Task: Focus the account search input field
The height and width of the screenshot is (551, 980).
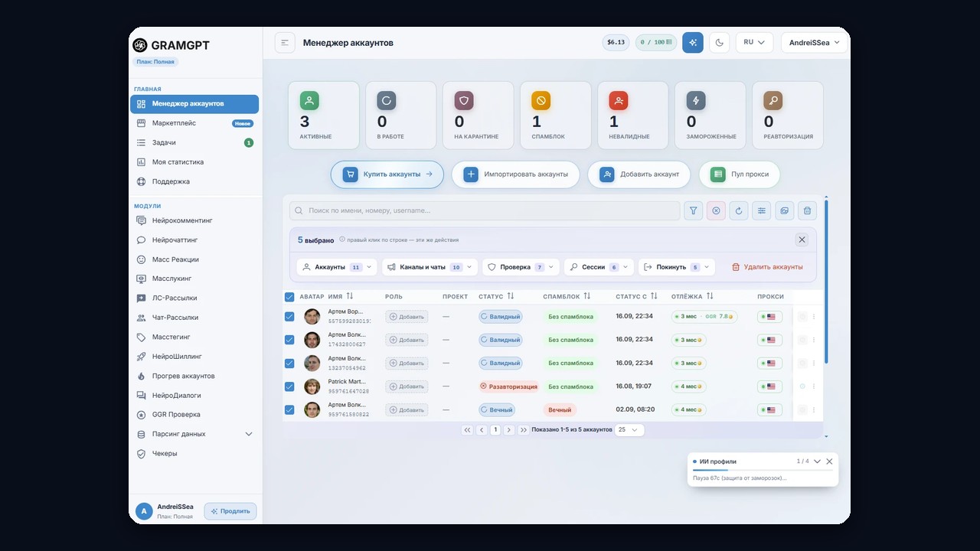Action: (485, 210)
